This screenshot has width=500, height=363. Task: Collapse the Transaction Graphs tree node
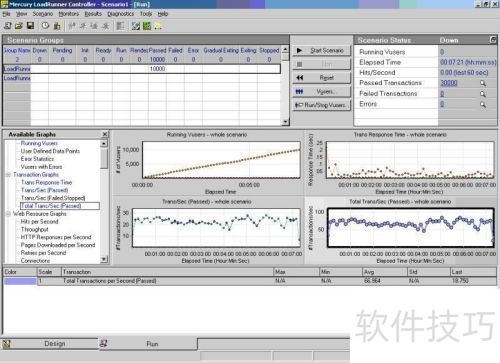pos(8,175)
